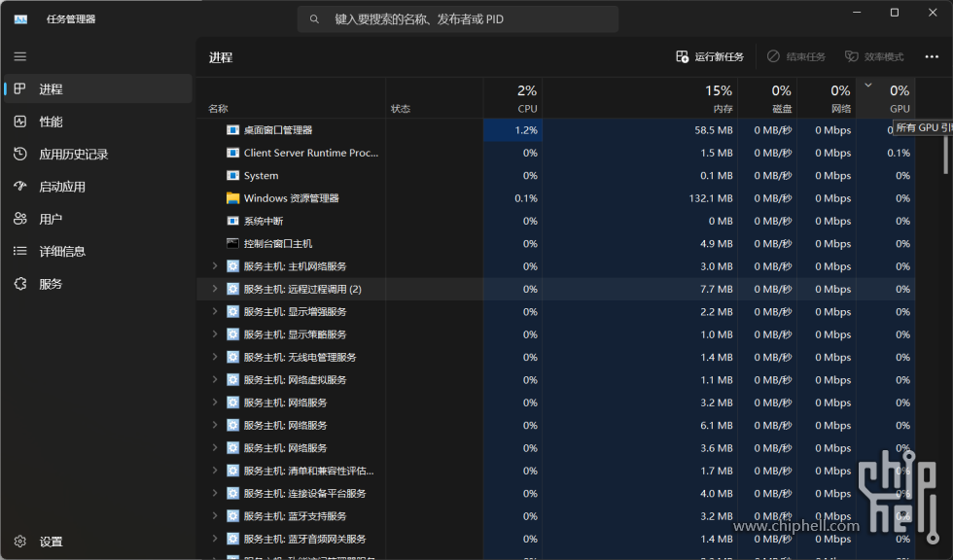Click 运行新任务 run new task button
The width and height of the screenshot is (953, 560).
(710, 56)
